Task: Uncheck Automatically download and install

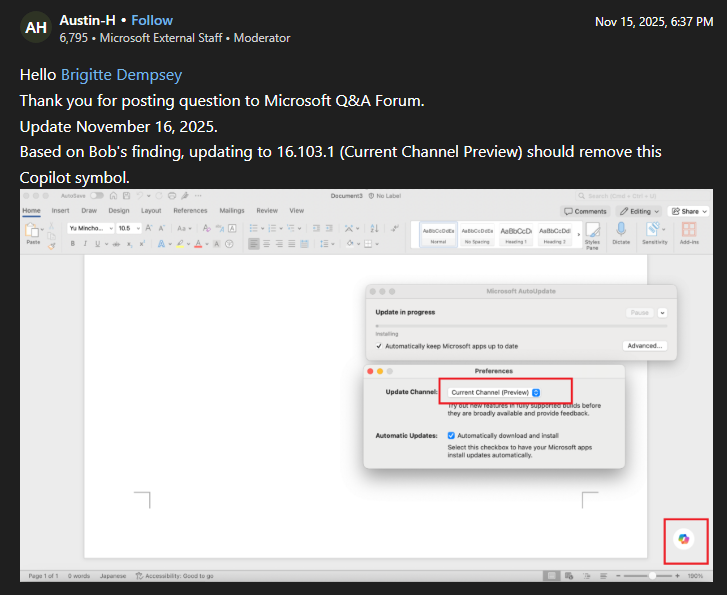Action: (451, 435)
